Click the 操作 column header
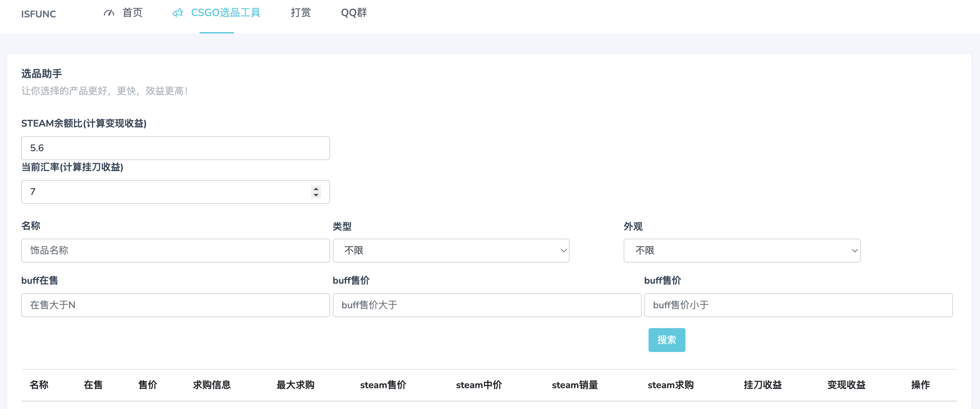Image resolution: width=980 pixels, height=409 pixels. tap(920, 385)
